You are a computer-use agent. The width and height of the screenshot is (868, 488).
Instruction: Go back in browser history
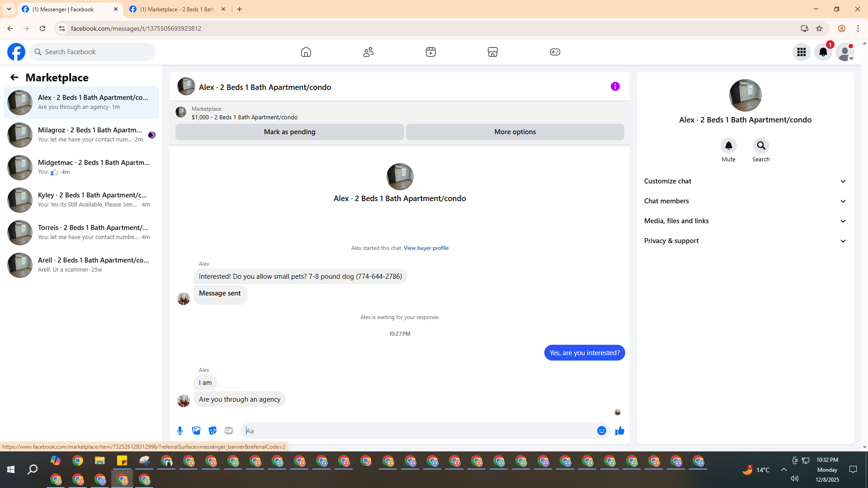[x=10, y=28]
